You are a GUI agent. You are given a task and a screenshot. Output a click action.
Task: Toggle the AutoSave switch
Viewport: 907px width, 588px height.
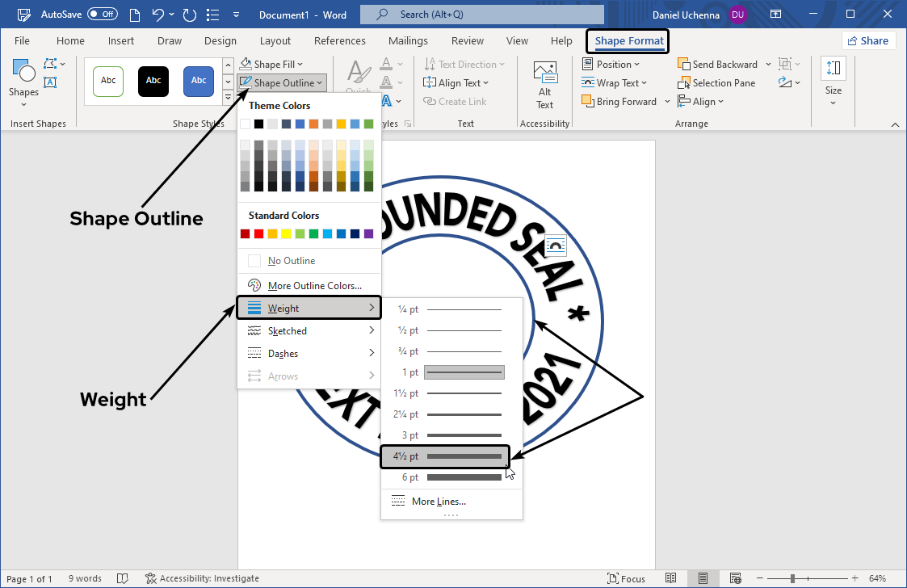[103, 15]
